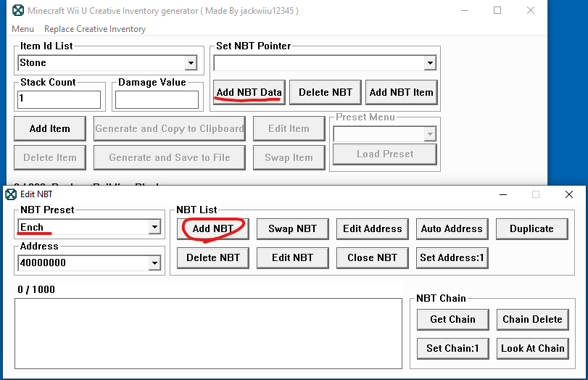The width and height of the screenshot is (588, 380).
Task: Click the Add NBT button in NBT List
Action: tap(213, 229)
